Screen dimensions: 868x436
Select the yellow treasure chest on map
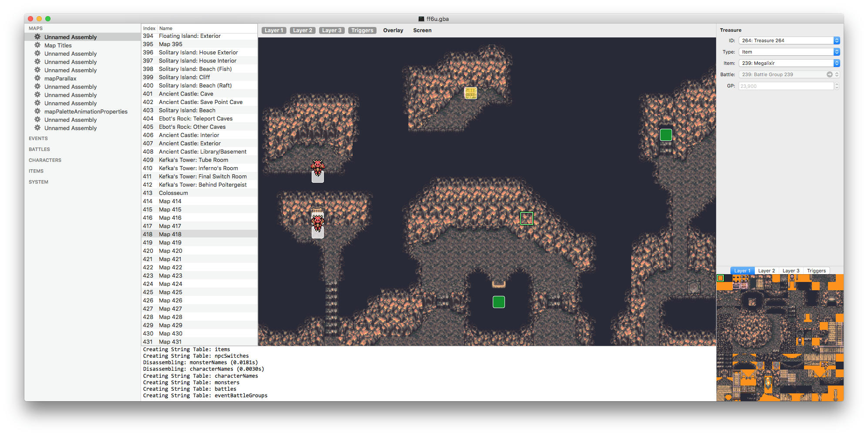pos(471,93)
